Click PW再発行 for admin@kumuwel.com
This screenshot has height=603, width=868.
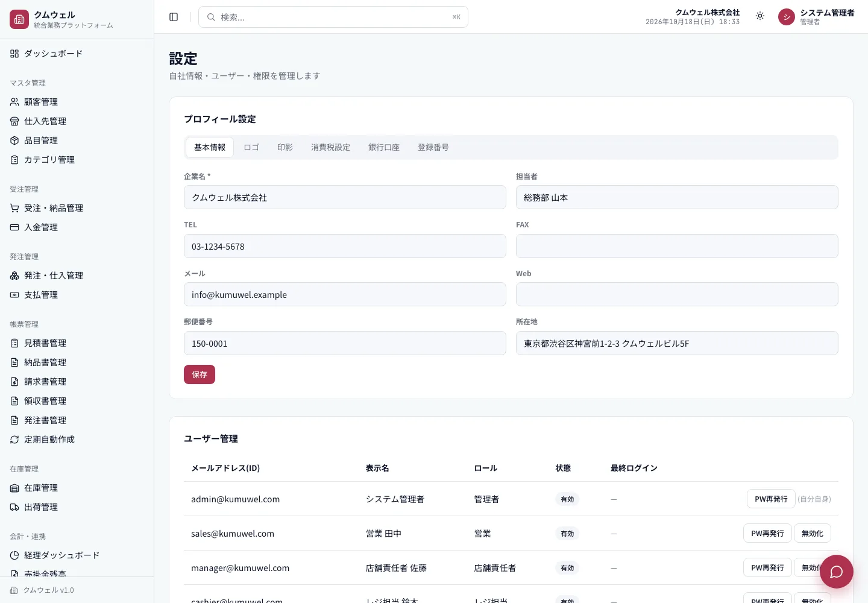(x=771, y=499)
